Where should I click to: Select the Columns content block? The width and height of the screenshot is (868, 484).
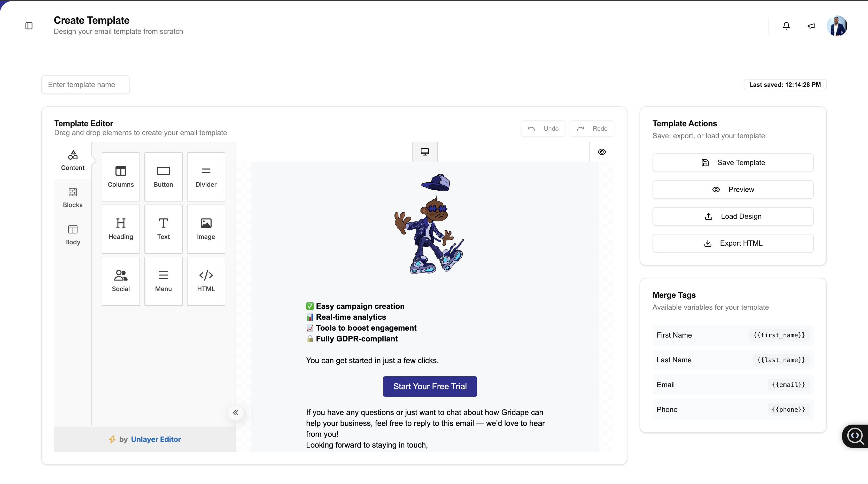click(121, 176)
